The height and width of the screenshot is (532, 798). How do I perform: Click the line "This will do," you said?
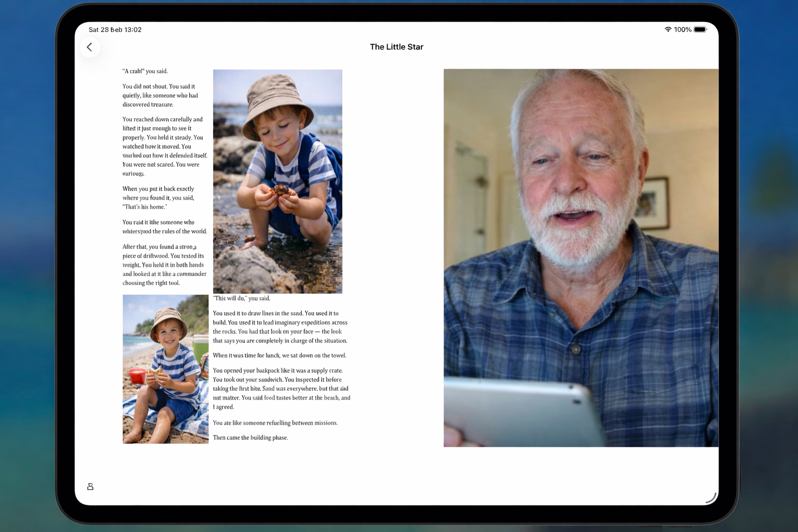point(242,298)
